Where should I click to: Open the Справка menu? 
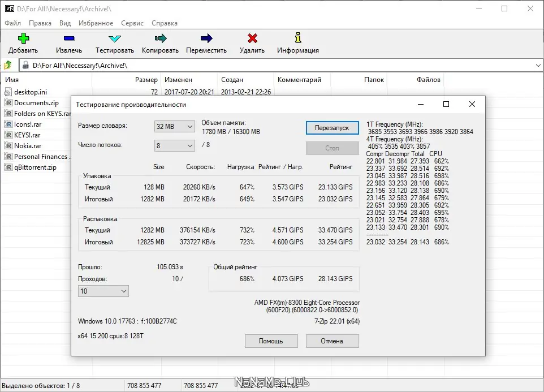165,23
